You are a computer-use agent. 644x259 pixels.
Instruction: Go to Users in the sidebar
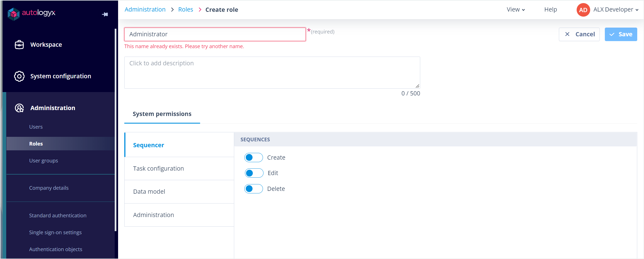click(36, 127)
